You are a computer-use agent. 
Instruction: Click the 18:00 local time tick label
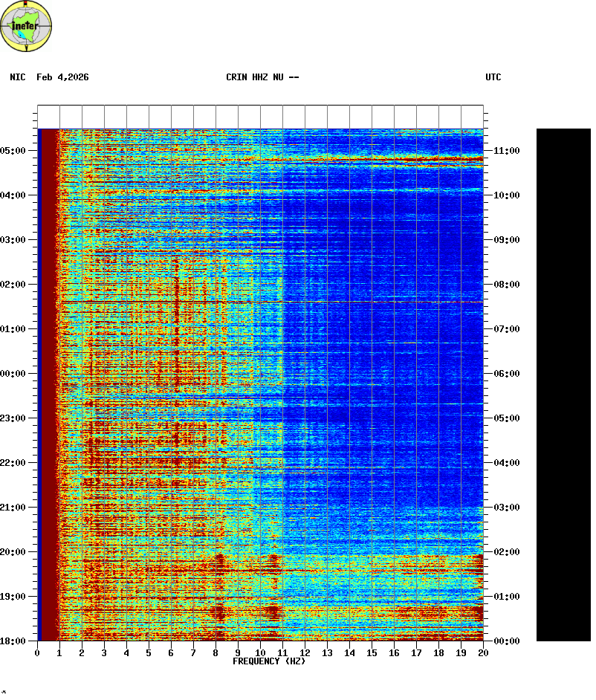(13, 641)
